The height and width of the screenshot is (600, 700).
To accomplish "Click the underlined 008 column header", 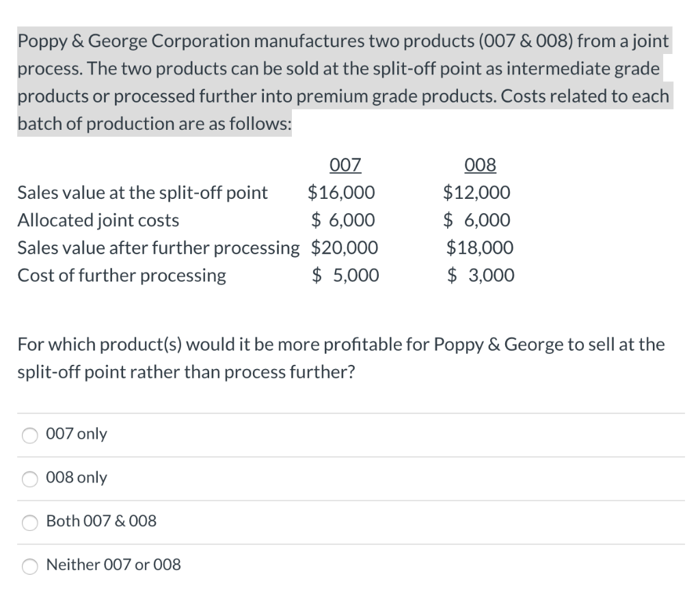I will click(x=480, y=165).
